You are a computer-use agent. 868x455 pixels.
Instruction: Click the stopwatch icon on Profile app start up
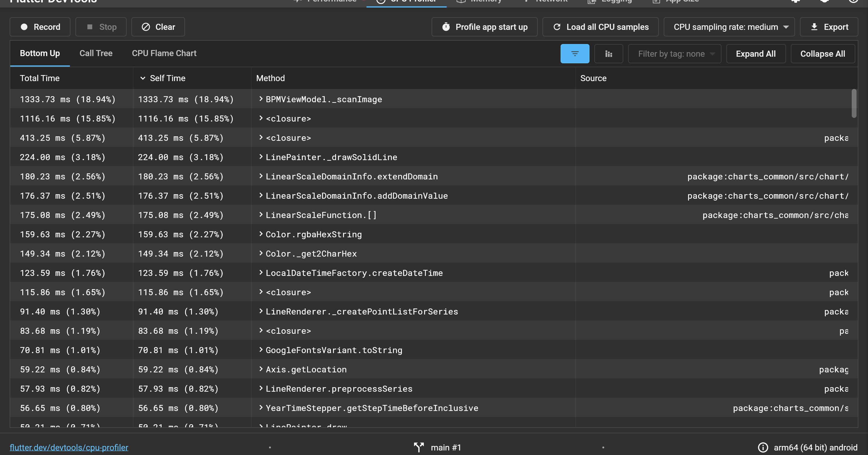[446, 27]
